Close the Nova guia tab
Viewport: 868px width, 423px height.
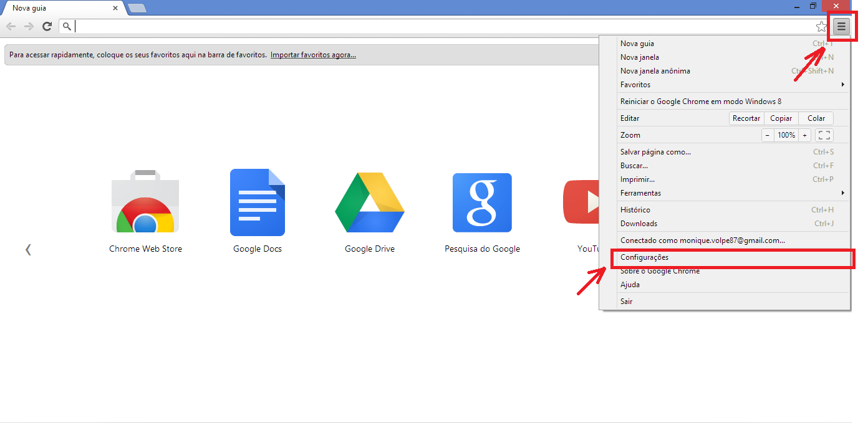click(115, 9)
